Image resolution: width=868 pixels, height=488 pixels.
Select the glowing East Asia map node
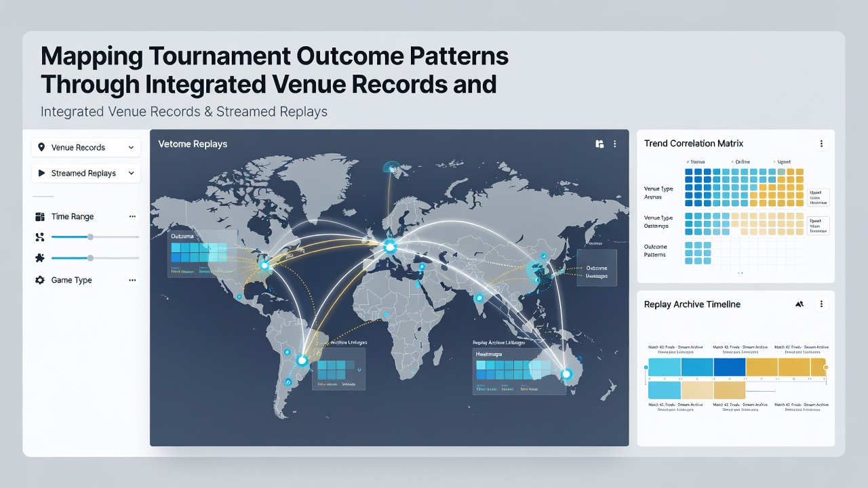coord(535,270)
